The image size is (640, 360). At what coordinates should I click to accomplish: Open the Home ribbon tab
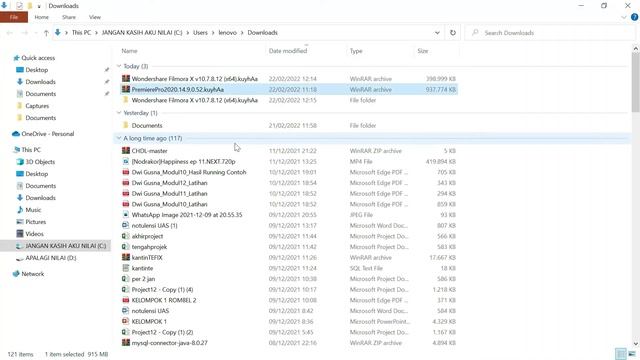pyautogui.click(x=42, y=17)
